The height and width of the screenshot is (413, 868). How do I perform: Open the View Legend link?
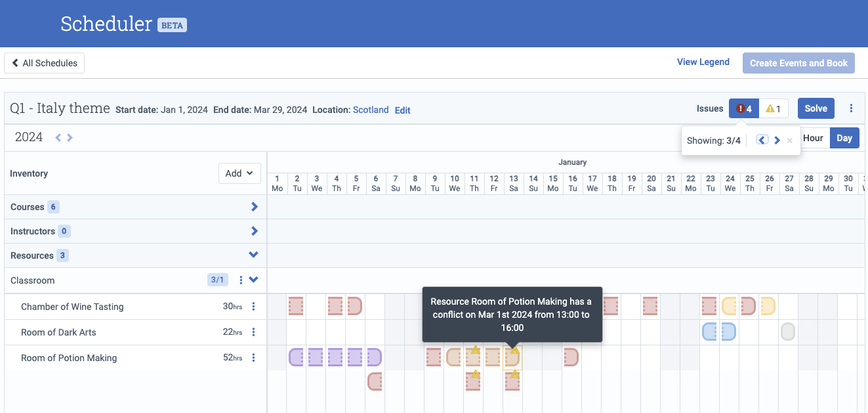(703, 62)
